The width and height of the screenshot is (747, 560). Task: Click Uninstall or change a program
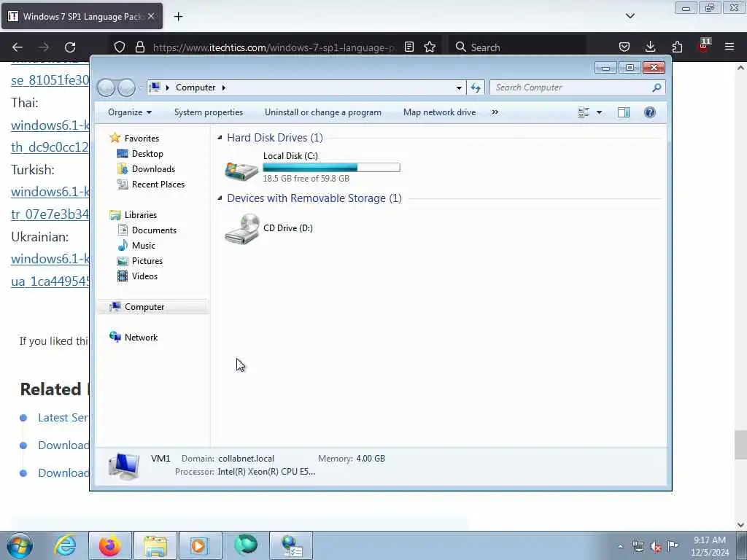(323, 112)
